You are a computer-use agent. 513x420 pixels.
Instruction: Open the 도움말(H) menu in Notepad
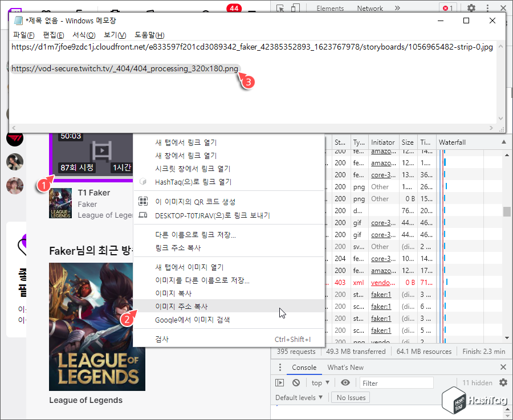149,35
